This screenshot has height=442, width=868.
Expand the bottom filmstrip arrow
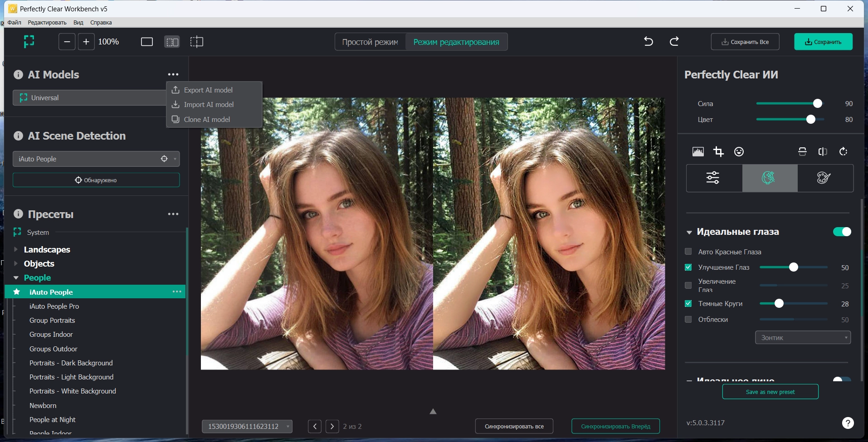[x=433, y=411]
